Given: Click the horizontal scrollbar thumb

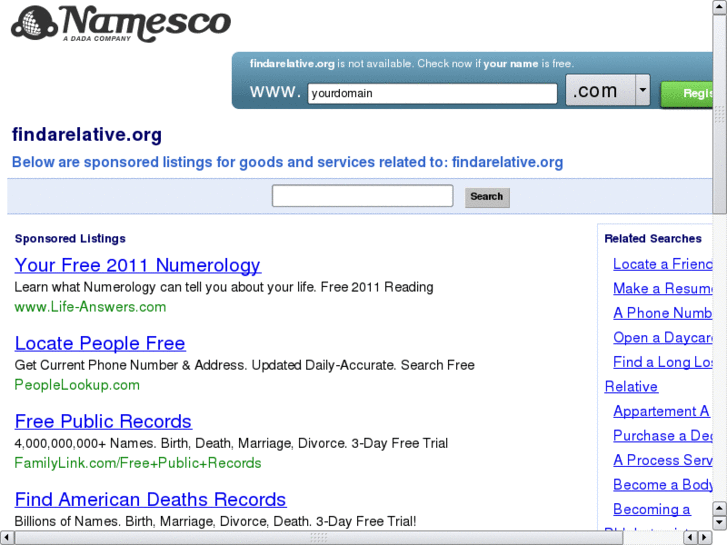Looking at the screenshot, I should pyautogui.click(x=319, y=538).
